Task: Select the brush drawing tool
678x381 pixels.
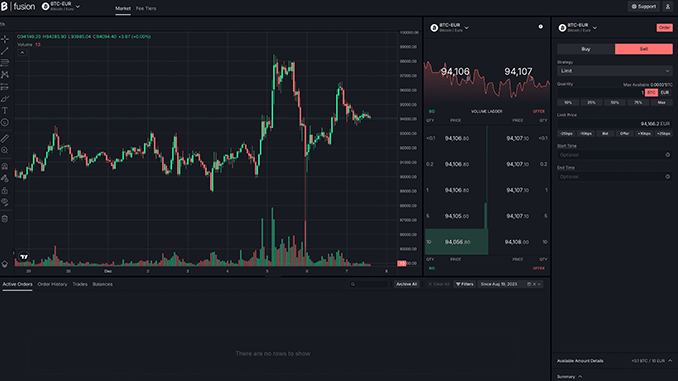Action: pos(5,99)
